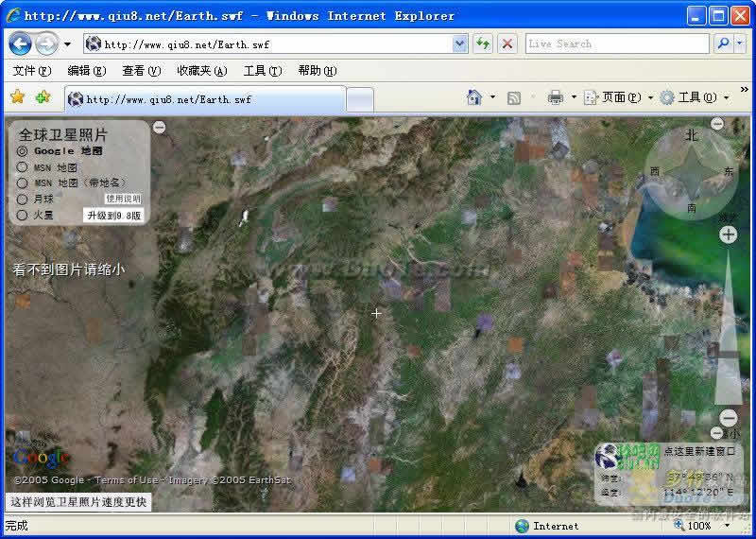Click the zoom slider handle bar
This screenshot has width=756, height=539.
coord(728,355)
